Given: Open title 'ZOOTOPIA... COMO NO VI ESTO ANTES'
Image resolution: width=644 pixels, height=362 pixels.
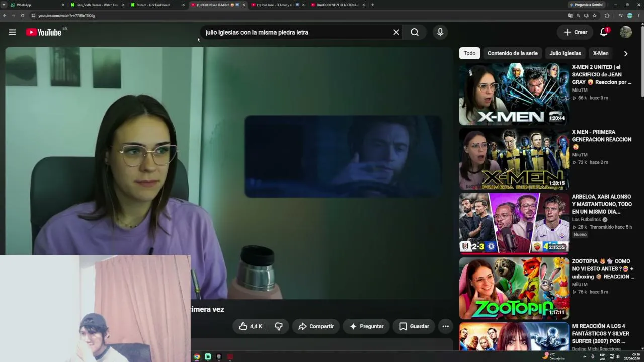Looking at the screenshot, I should [603, 269].
